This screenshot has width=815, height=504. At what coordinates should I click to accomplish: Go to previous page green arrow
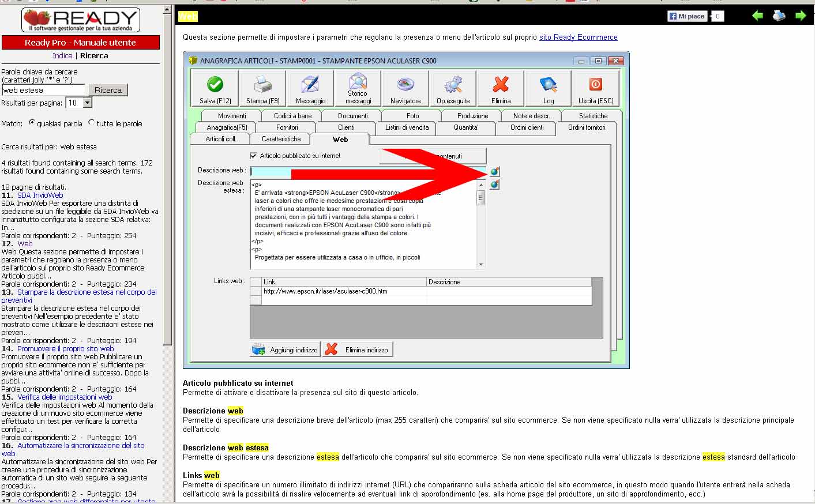point(757,16)
